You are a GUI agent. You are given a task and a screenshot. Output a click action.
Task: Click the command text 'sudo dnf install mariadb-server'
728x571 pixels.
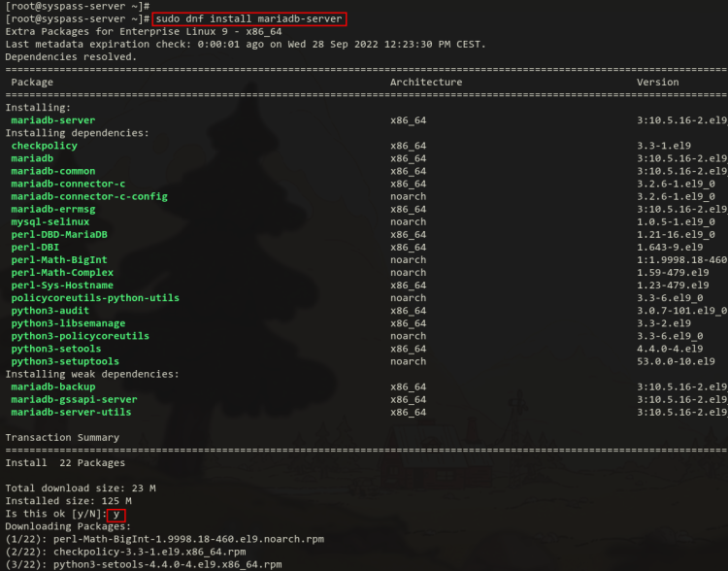[248, 19]
